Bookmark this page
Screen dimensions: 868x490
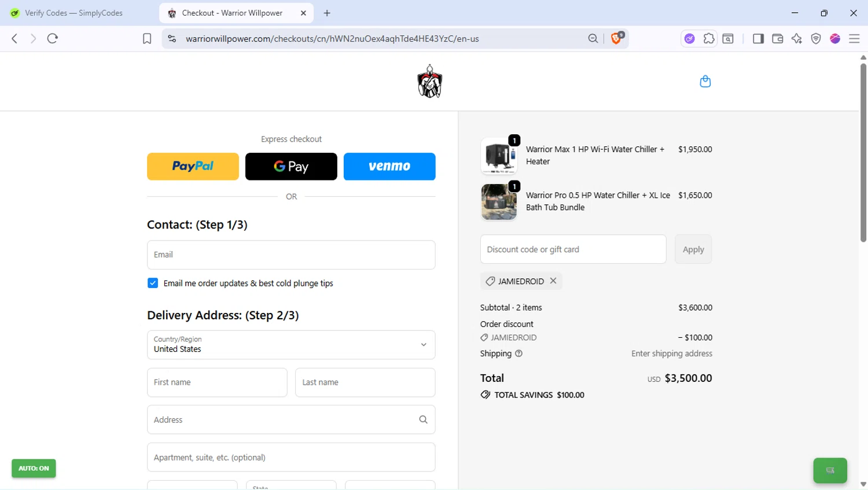pyautogui.click(x=147, y=39)
